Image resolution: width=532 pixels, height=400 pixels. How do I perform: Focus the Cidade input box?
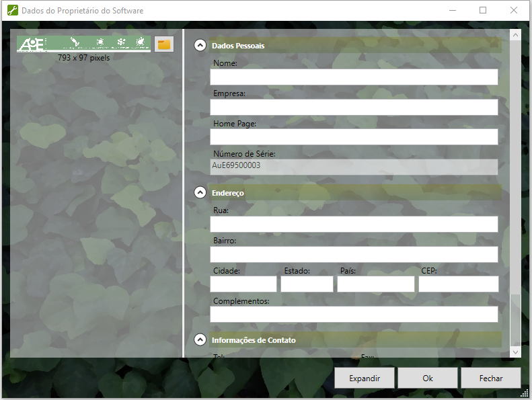pos(243,284)
